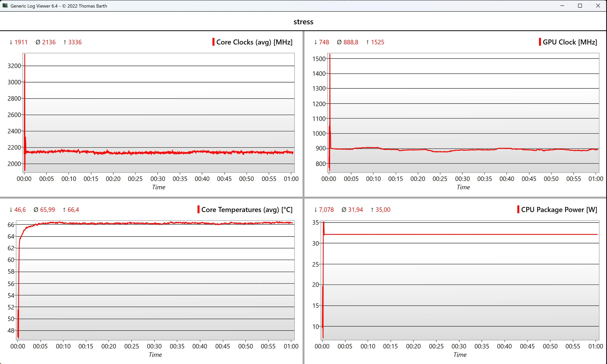The image size is (607, 364).
Task: Select the GPU Clock [MHz] label
Action: [x=570, y=42]
